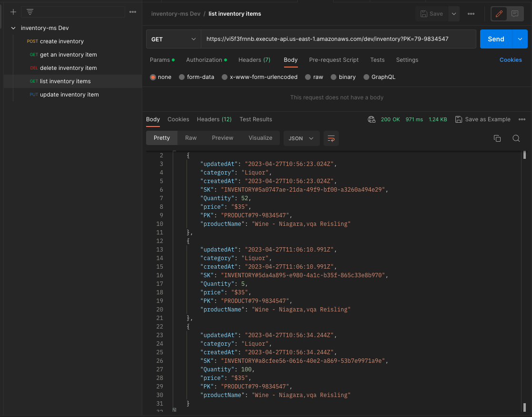This screenshot has width=532, height=417.
Task: Click the Save button
Action: [432, 14]
